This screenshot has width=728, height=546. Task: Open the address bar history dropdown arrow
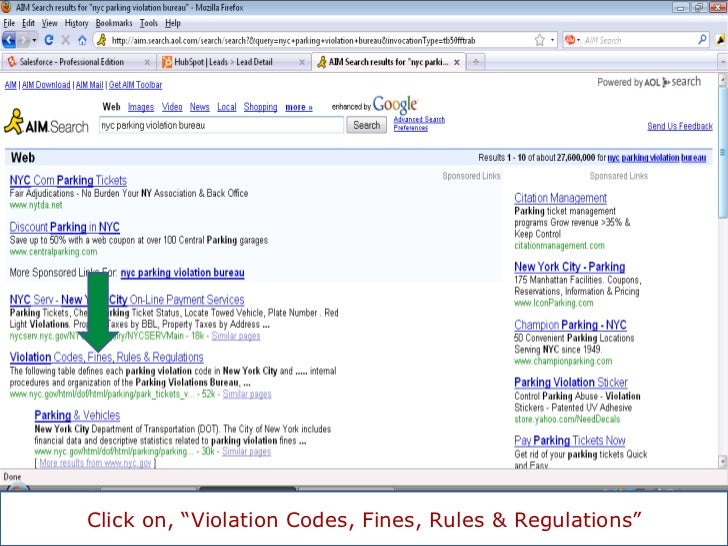552,40
